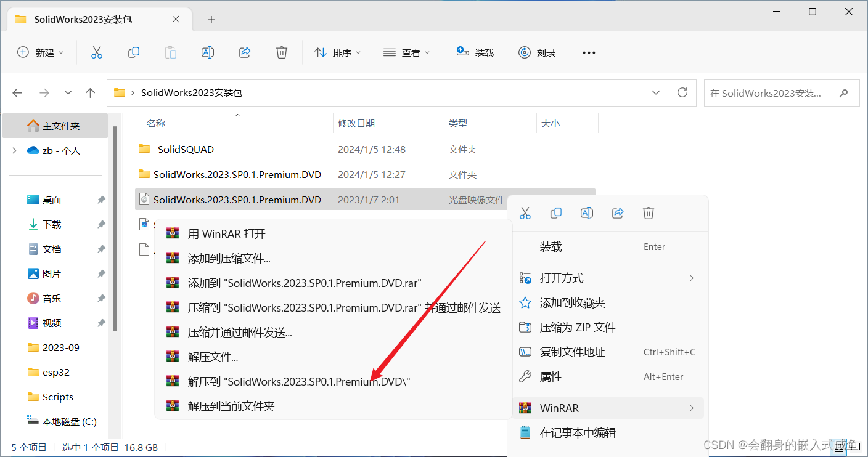This screenshot has width=868, height=457.
Task: Open the Scripts folder in sidebar
Action: (x=59, y=397)
